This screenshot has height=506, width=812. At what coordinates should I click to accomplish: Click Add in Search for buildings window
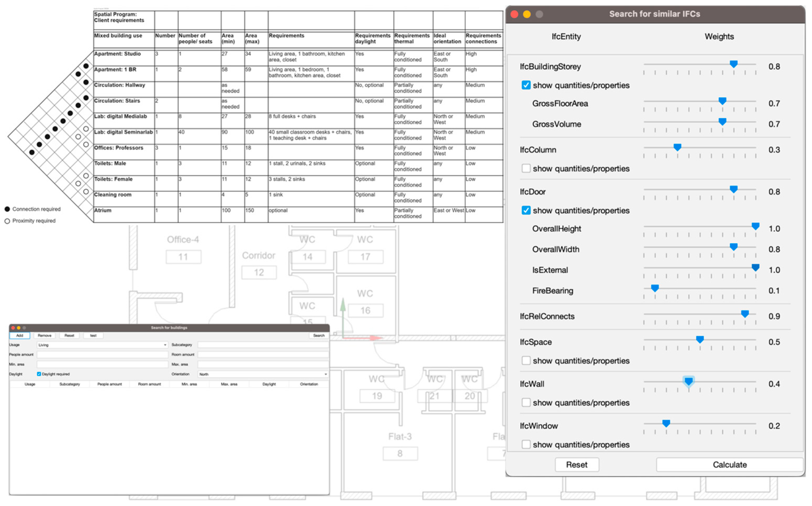pyautogui.click(x=20, y=335)
